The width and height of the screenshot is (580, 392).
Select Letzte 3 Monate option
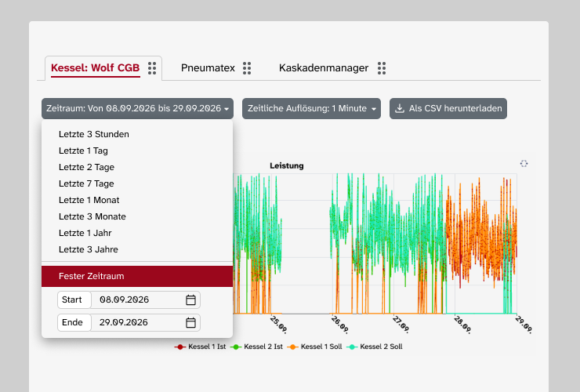[137, 216]
